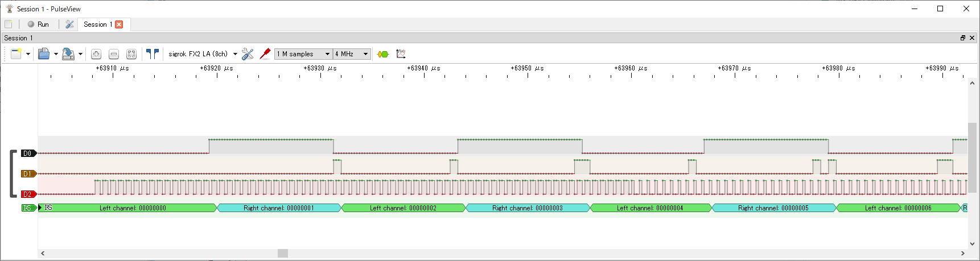Open the Settings wrench icon beside Run
This screenshot has height=261, width=980.
[69, 24]
